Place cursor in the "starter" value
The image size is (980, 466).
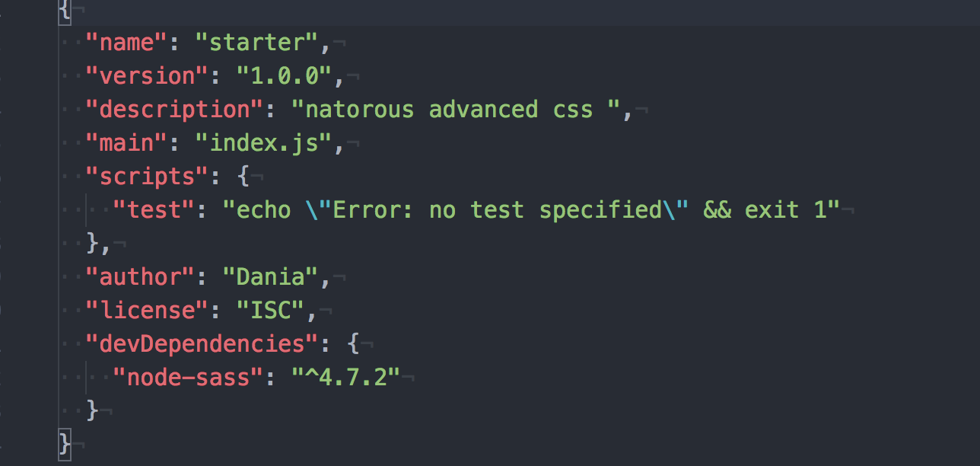point(257,43)
